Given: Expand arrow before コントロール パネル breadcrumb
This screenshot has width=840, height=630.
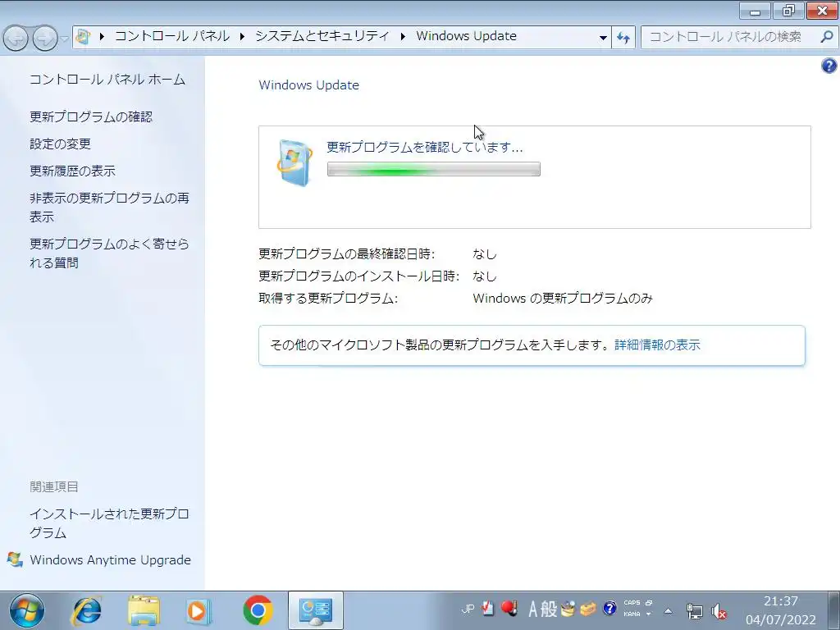Looking at the screenshot, I should point(102,36).
